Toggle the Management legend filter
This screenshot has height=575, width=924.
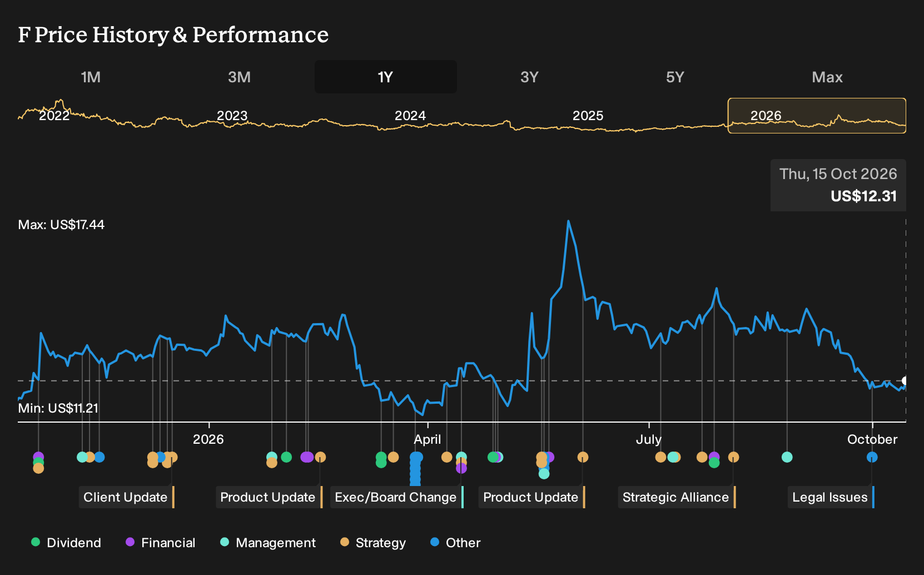click(x=267, y=543)
